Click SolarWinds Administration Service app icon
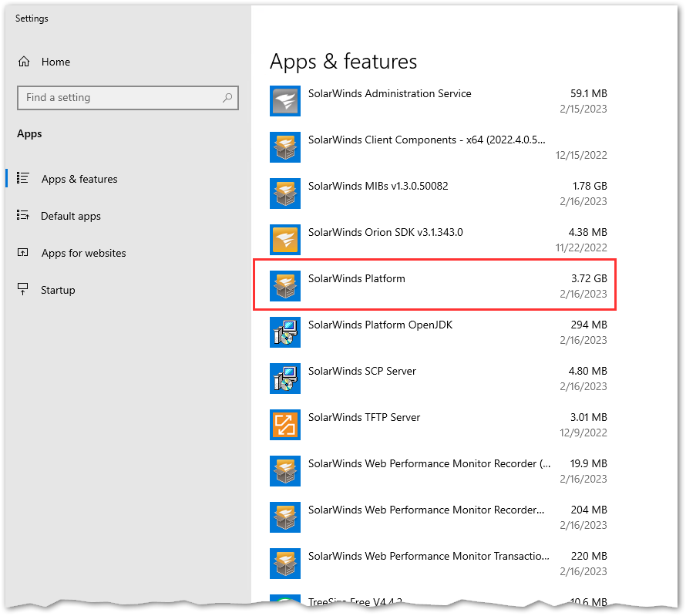This screenshot has width=686, height=616. (285, 101)
